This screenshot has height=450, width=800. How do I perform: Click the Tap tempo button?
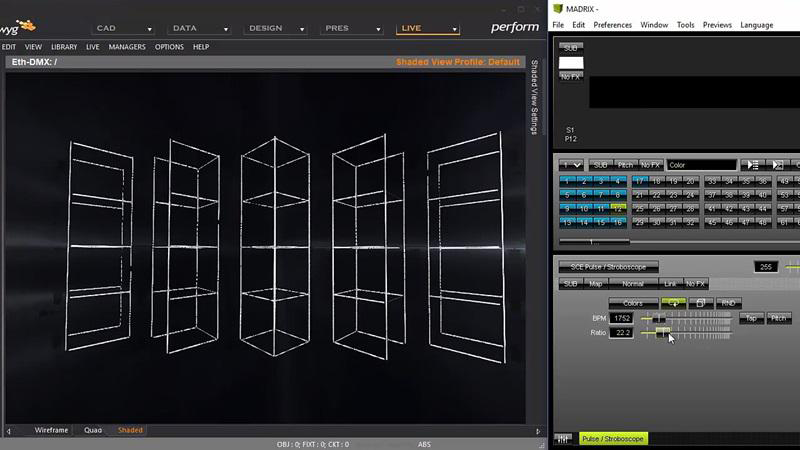tap(751, 318)
